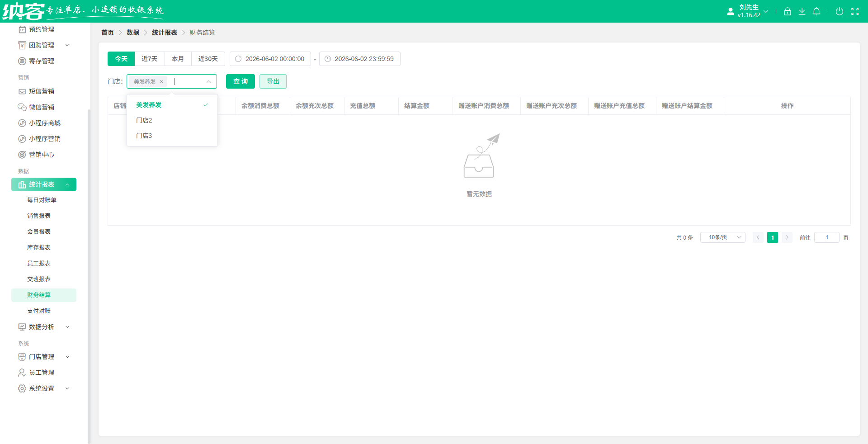Click the 寄存管理 icon
The image size is (868, 444).
click(x=22, y=61)
